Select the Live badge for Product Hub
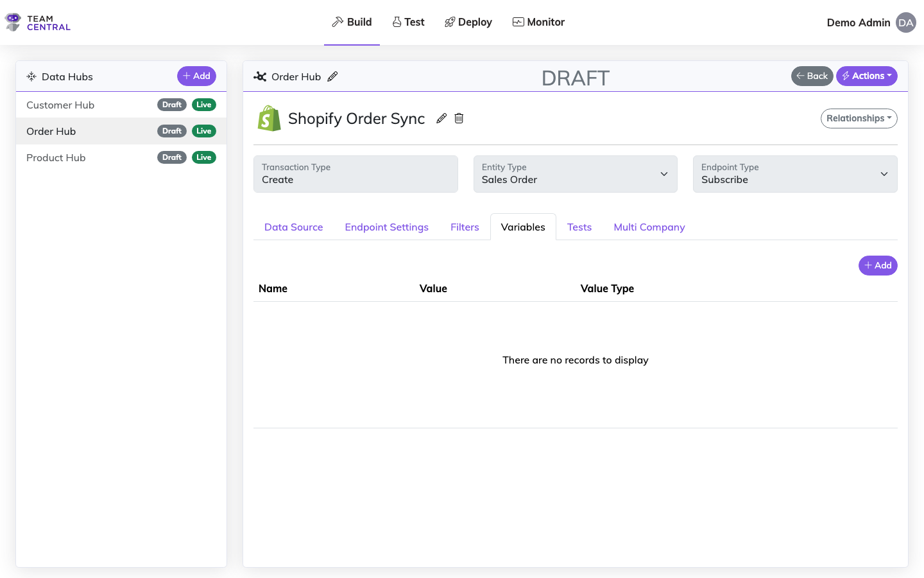 (204, 157)
